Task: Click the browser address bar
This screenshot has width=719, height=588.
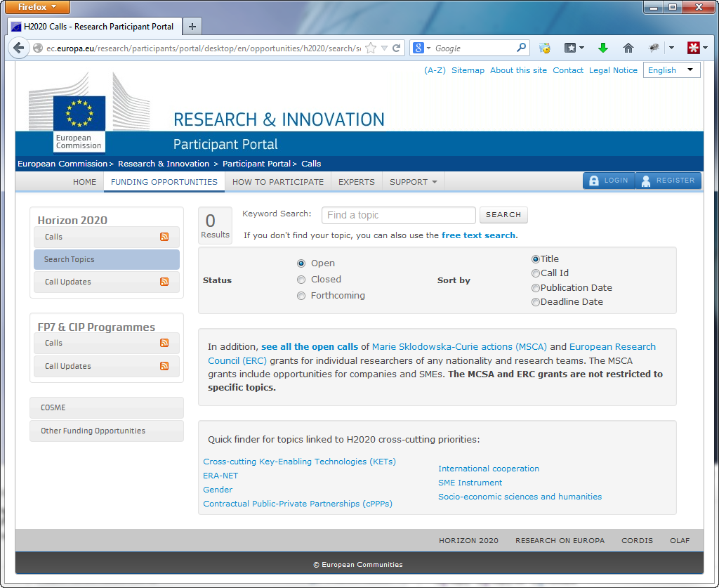Action: point(203,48)
